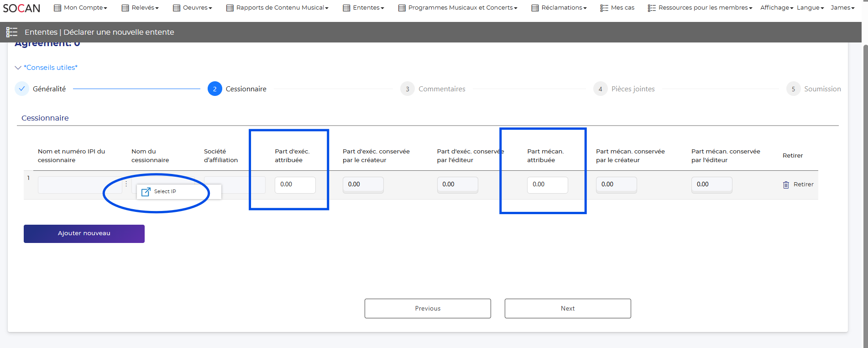
Task: Open Programmes Musicaux et Concerts menu
Action: [x=458, y=8]
